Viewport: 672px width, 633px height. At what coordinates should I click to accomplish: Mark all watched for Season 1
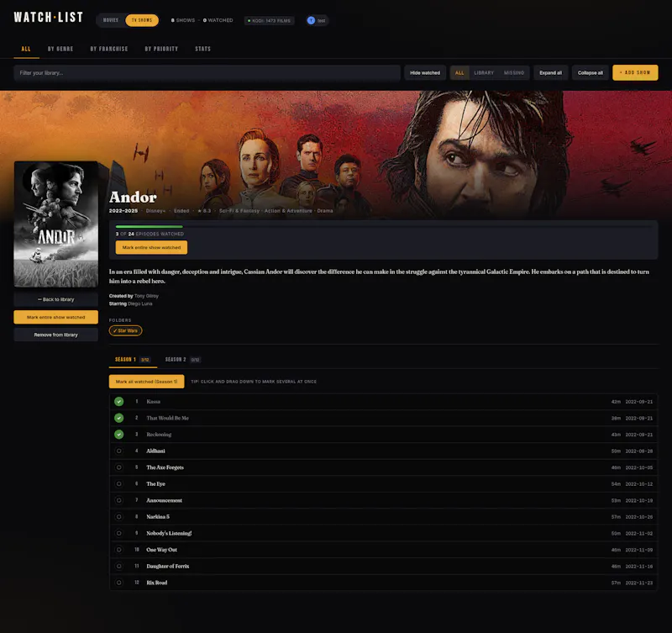(146, 382)
